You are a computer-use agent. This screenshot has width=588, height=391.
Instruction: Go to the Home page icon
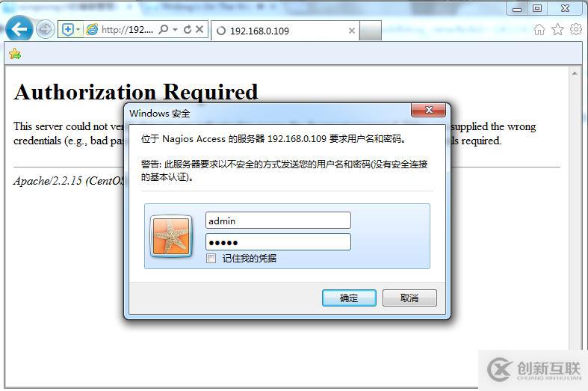(x=539, y=29)
